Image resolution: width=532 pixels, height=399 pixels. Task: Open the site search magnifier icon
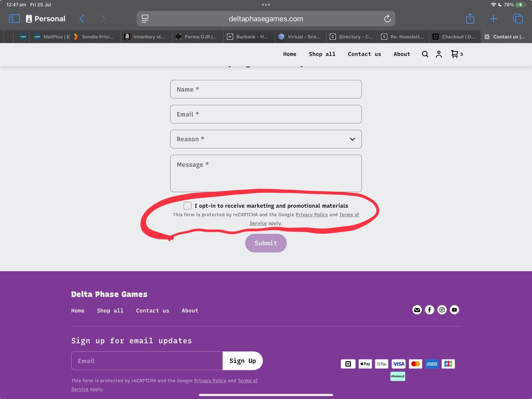click(x=425, y=54)
